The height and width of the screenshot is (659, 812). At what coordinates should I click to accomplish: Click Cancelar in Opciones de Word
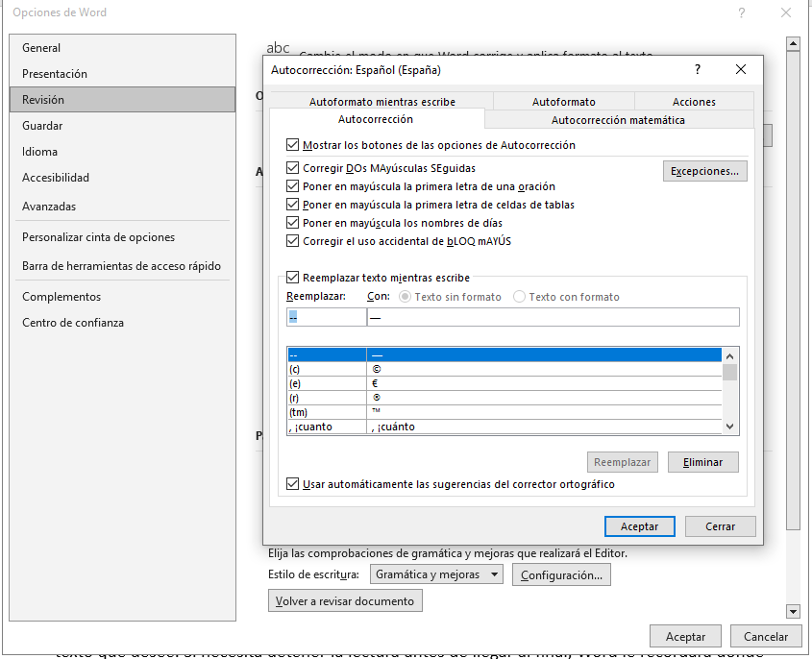(x=766, y=636)
